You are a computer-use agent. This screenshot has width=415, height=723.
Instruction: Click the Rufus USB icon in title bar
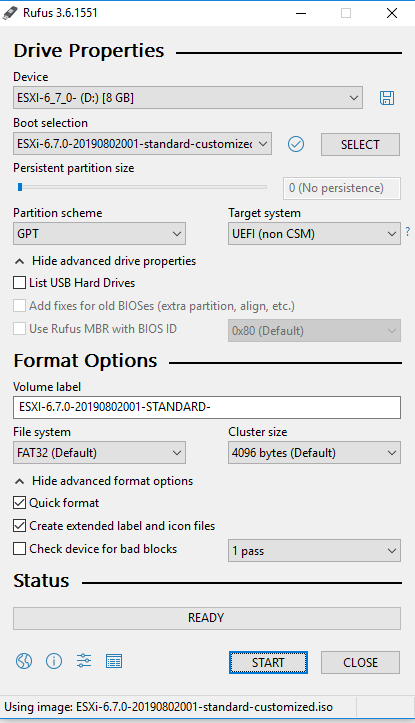coord(10,13)
